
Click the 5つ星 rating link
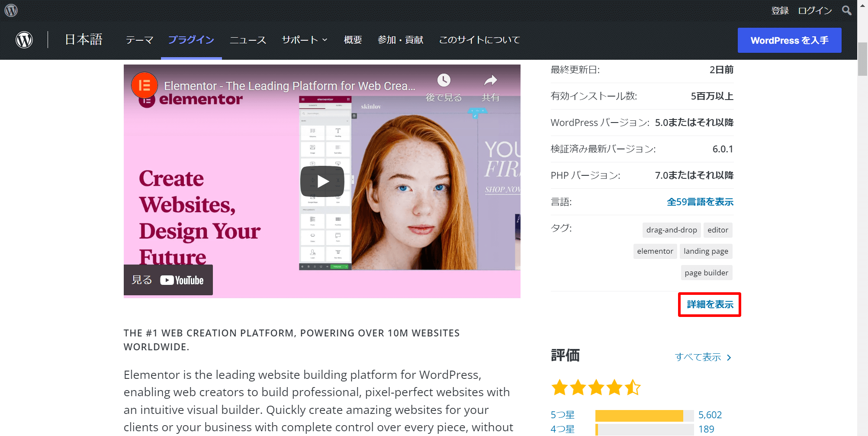click(x=563, y=415)
